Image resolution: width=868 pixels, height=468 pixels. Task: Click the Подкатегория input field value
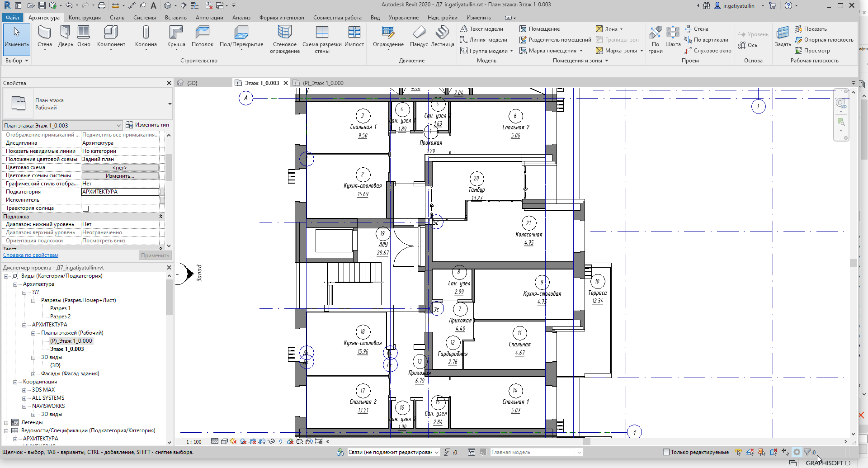tap(120, 192)
